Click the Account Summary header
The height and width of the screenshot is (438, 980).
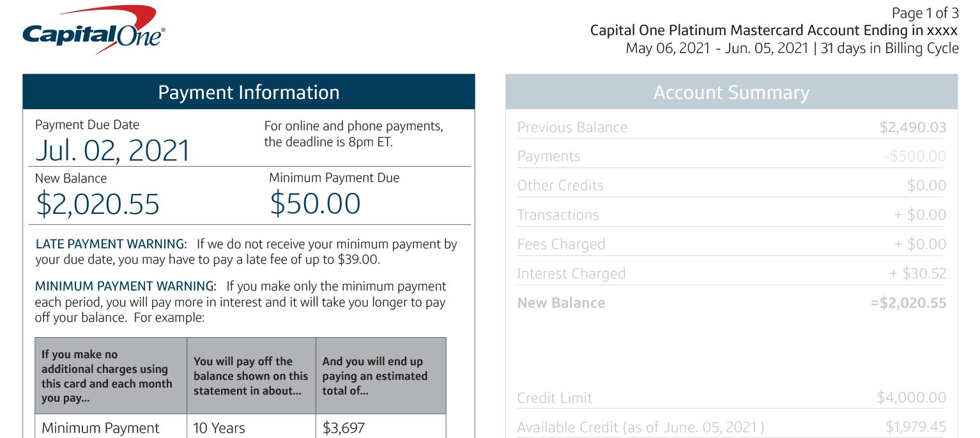click(731, 92)
